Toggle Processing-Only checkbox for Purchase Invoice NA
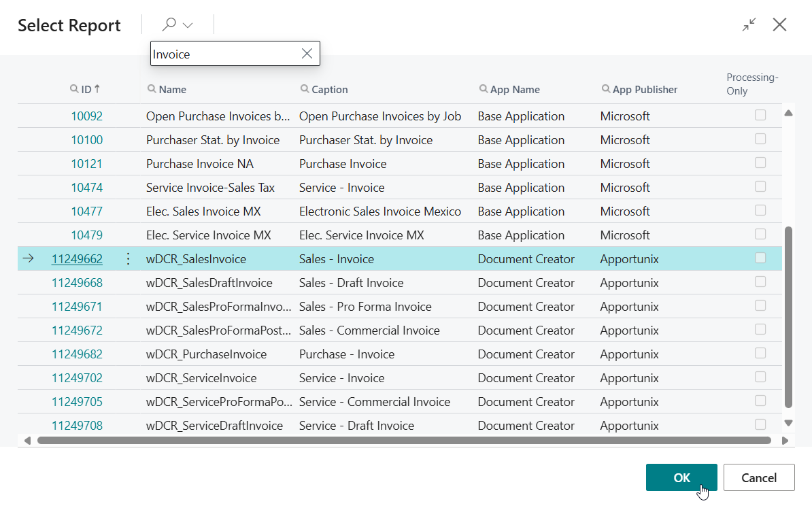The height and width of the screenshot is (508, 812). (760, 163)
